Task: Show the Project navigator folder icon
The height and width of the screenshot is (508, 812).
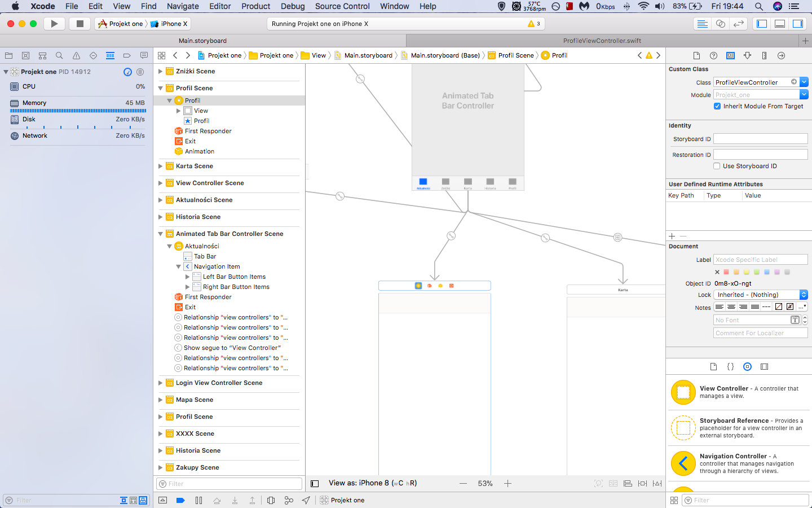Action: coord(8,55)
